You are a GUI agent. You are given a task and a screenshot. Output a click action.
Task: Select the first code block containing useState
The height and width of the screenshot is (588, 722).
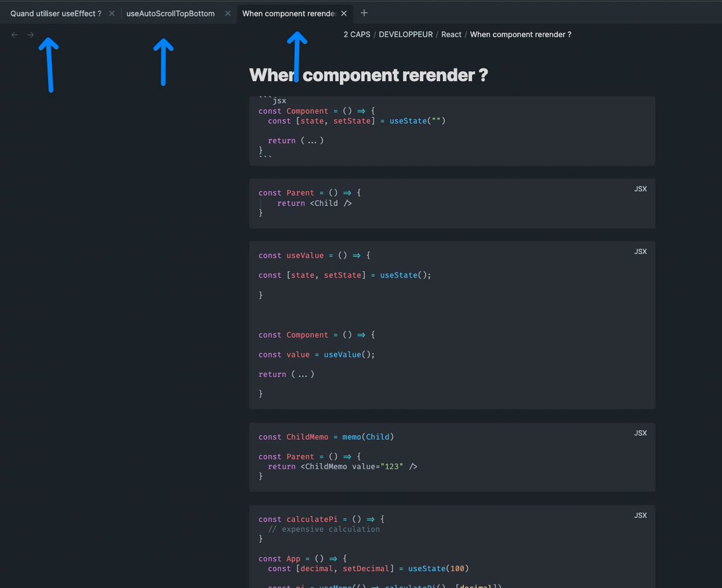pyautogui.click(x=451, y=130)
